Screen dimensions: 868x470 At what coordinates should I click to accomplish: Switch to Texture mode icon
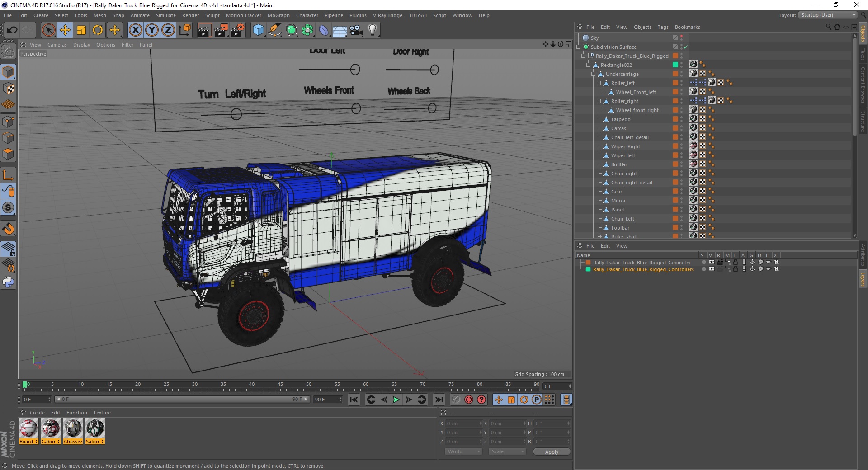(8, 89)
